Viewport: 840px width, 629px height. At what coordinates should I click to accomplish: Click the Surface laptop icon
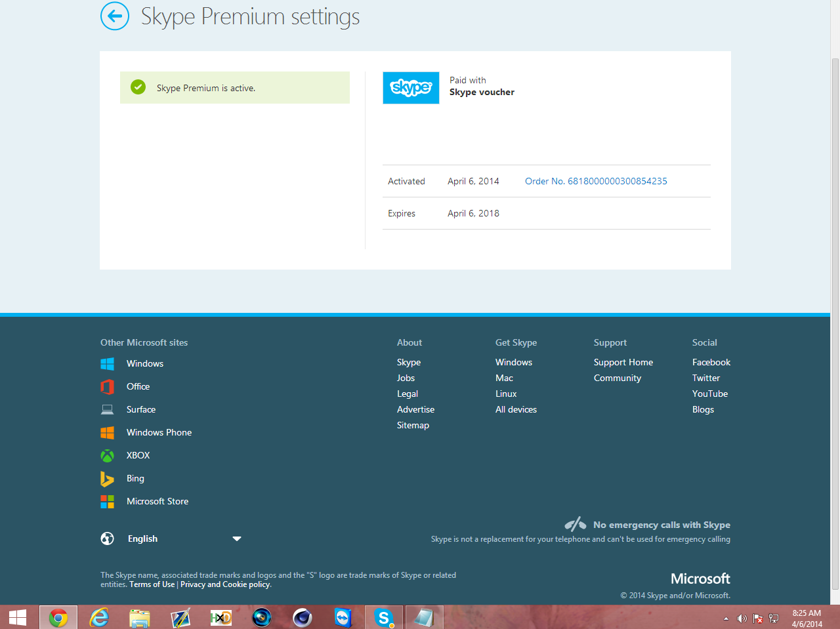click(107, 409)
